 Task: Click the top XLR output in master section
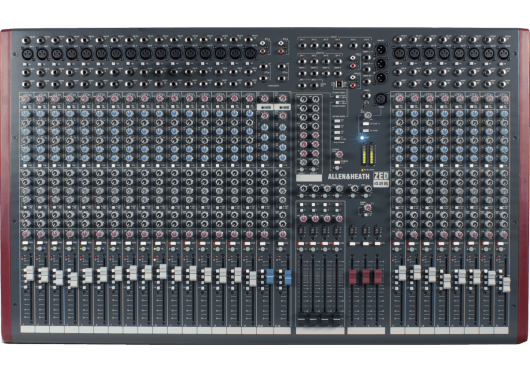pyautogui.click(x=381, y=50)
